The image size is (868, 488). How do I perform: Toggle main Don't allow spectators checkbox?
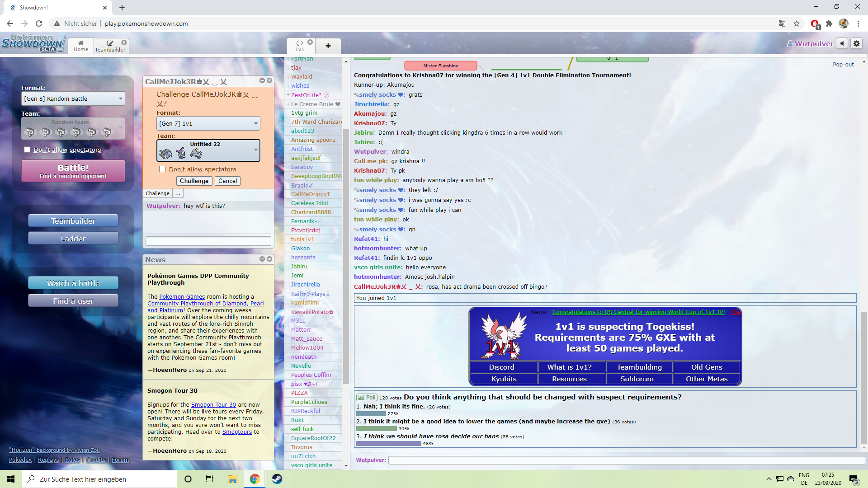(27, 150)
